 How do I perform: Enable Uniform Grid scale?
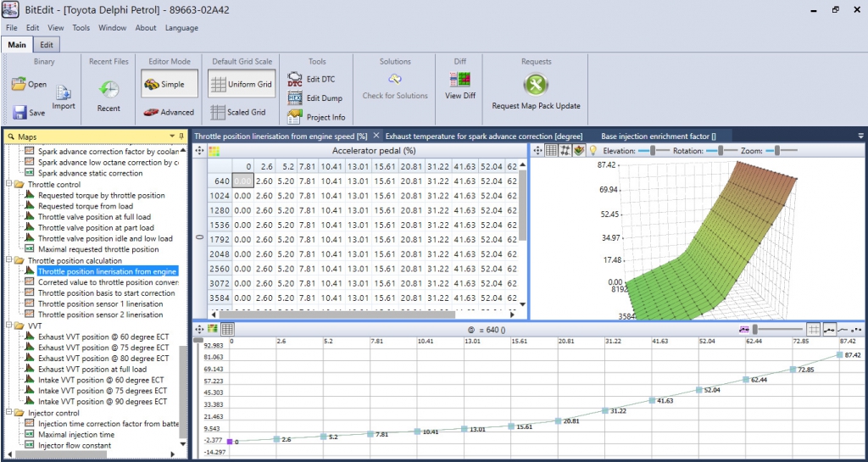pos(242,84)
